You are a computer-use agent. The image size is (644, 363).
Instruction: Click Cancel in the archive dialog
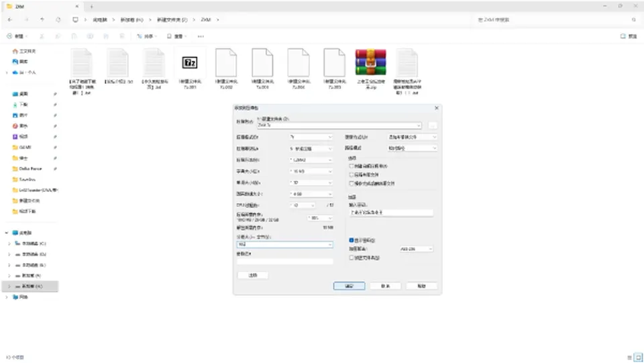pos(385,286)
